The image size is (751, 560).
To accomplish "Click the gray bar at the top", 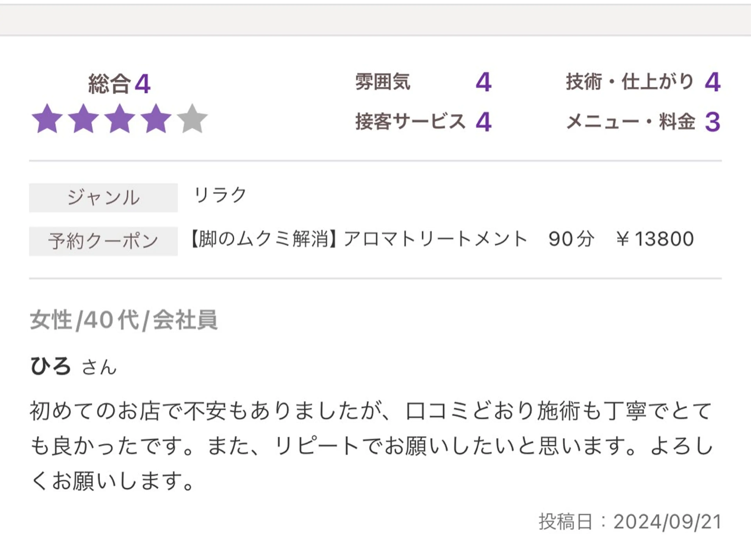I will [375, 20].
